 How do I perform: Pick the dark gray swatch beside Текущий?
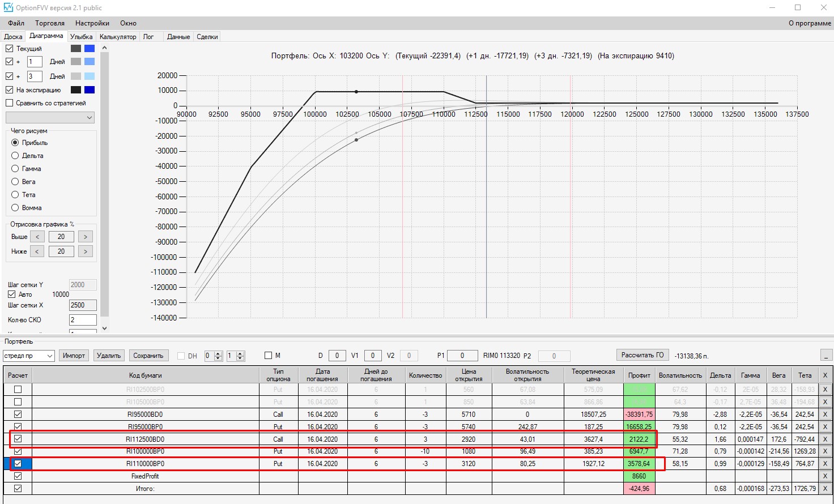click(76, 49)
